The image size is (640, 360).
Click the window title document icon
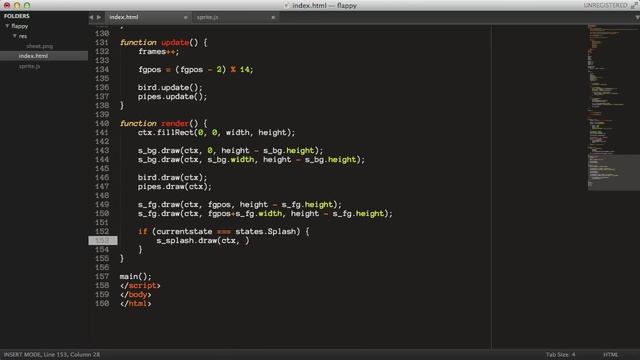[287, 5]
